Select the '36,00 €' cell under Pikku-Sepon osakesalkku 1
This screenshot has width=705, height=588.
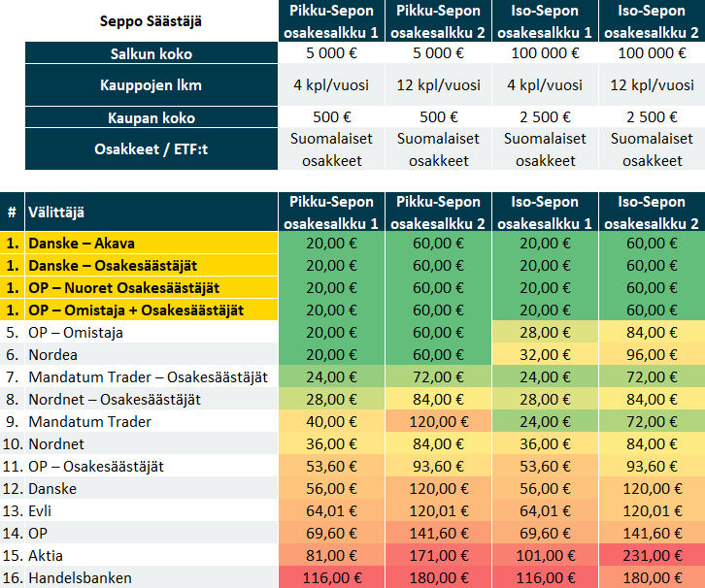point(332,443)
